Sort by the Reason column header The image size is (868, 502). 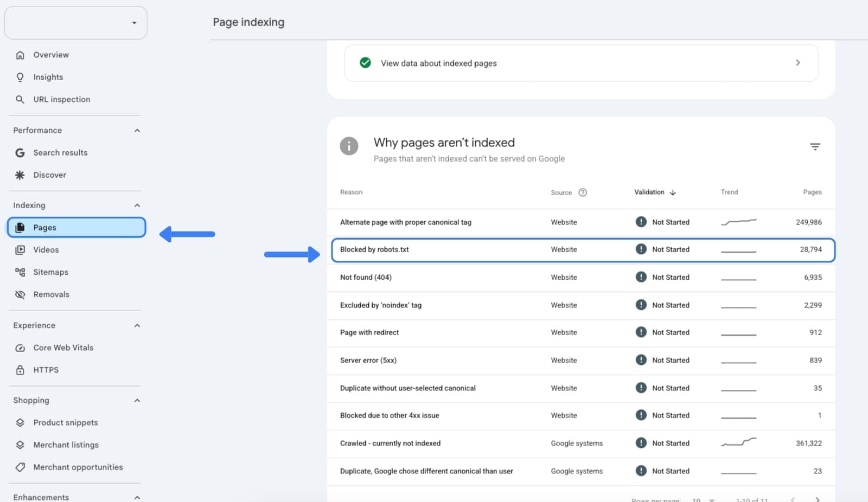(351, 192)
